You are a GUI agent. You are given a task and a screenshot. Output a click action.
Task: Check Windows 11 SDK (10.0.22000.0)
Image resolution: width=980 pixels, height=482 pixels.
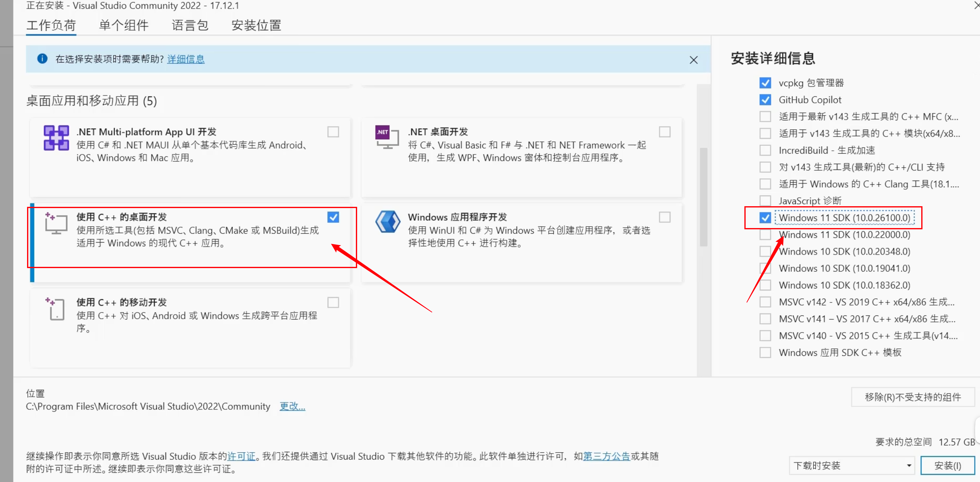pos(765,235)
